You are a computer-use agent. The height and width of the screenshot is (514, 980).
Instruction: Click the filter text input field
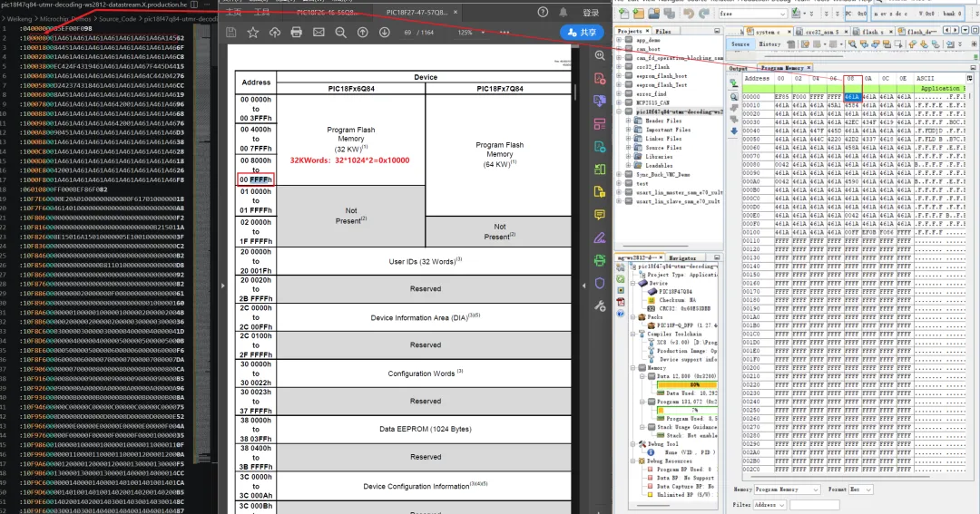point(814,505)
